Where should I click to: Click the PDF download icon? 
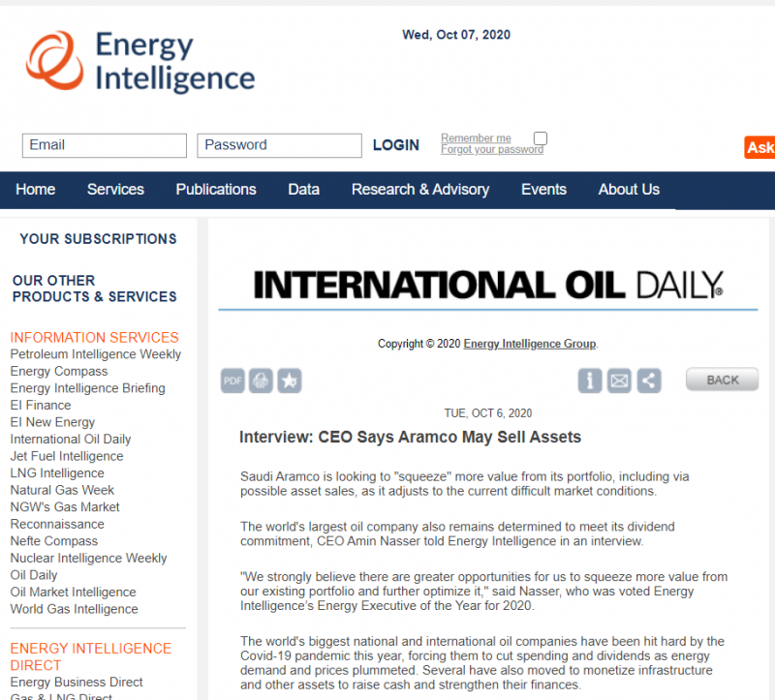pyautogui.click(x=232, y=380)
